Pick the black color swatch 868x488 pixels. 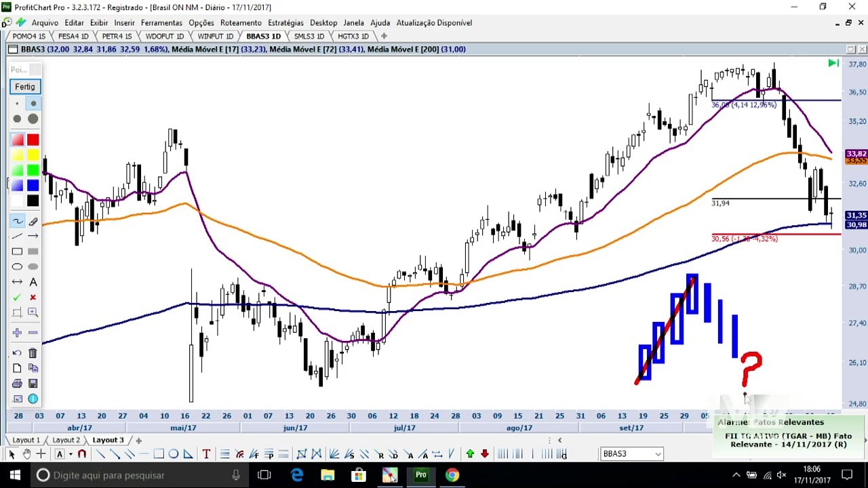33,201
